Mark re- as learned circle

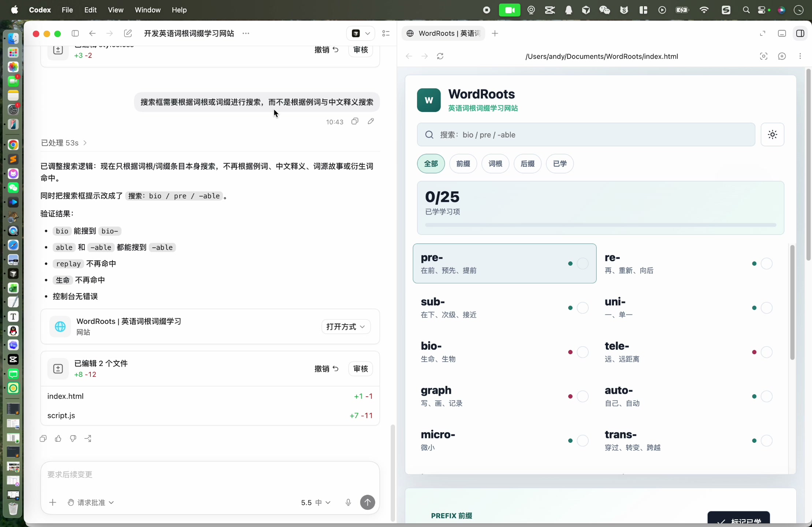[767, 263]
